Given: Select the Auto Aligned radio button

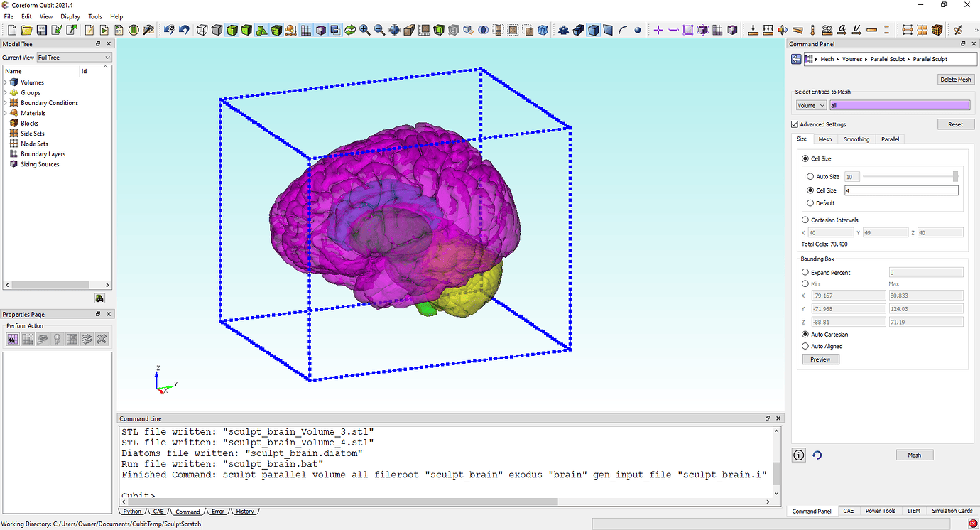Looking at the screenshot, I should [805, 346].
